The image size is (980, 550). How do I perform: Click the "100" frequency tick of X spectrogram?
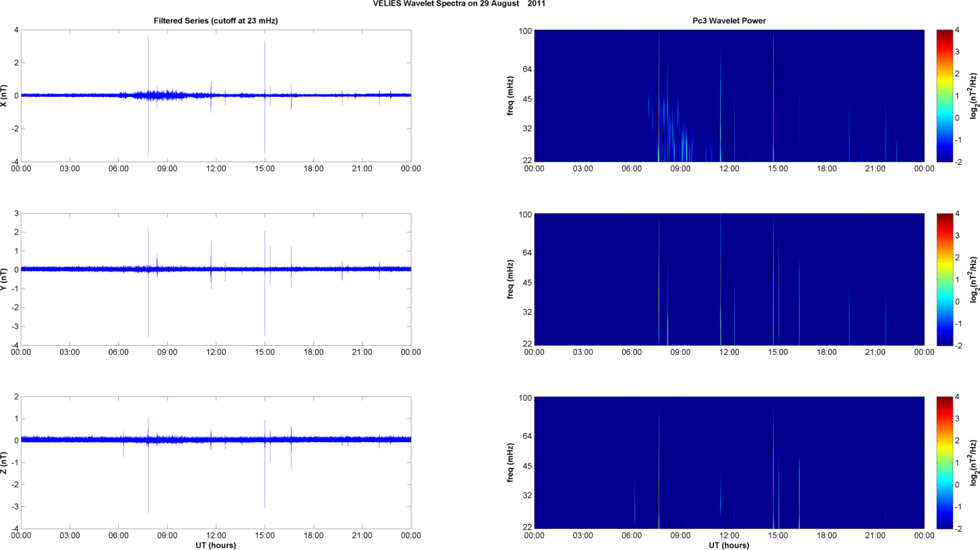(x=525, y=31)
